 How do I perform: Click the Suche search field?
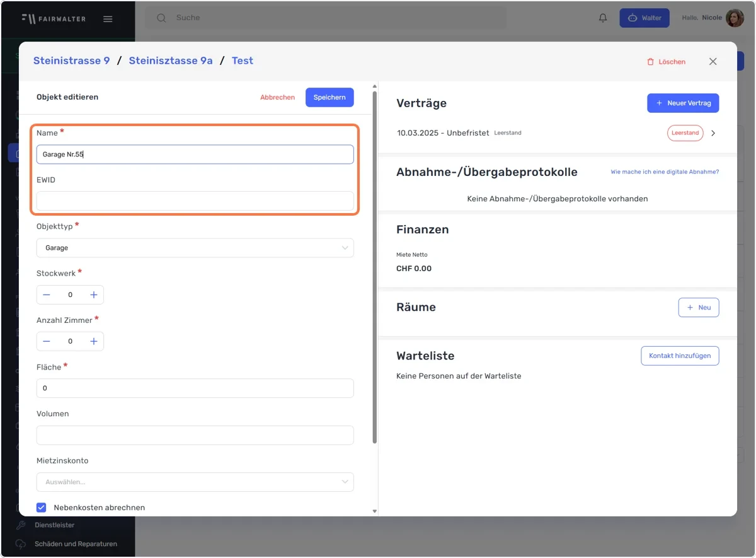[326, 18]
